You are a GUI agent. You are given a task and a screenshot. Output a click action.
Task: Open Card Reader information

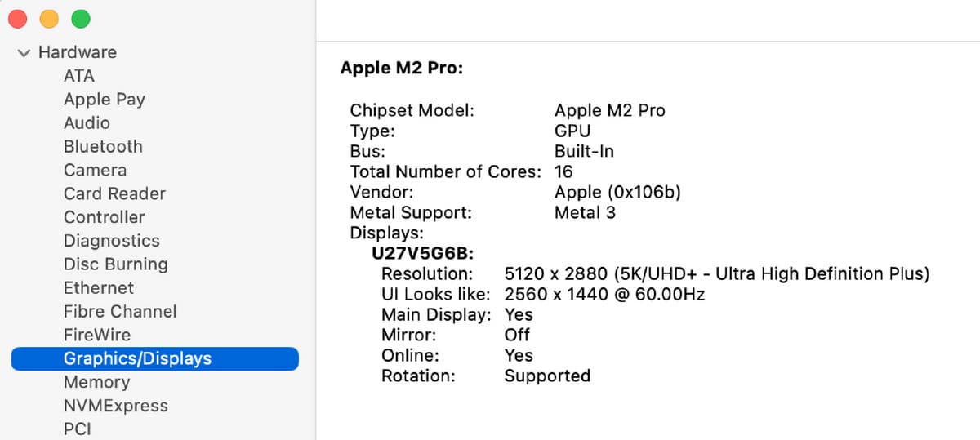coord(114,194)
